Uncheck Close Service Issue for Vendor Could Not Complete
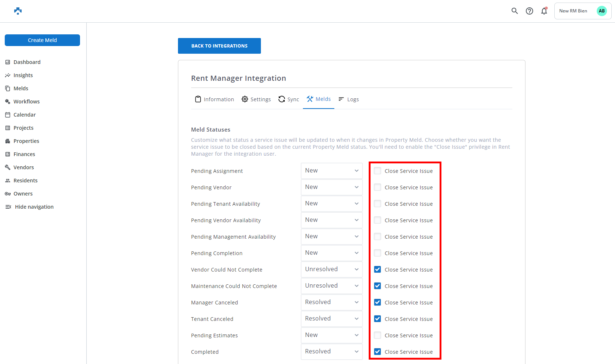Screen dimensions: 615x364 (x=377, y=269)
